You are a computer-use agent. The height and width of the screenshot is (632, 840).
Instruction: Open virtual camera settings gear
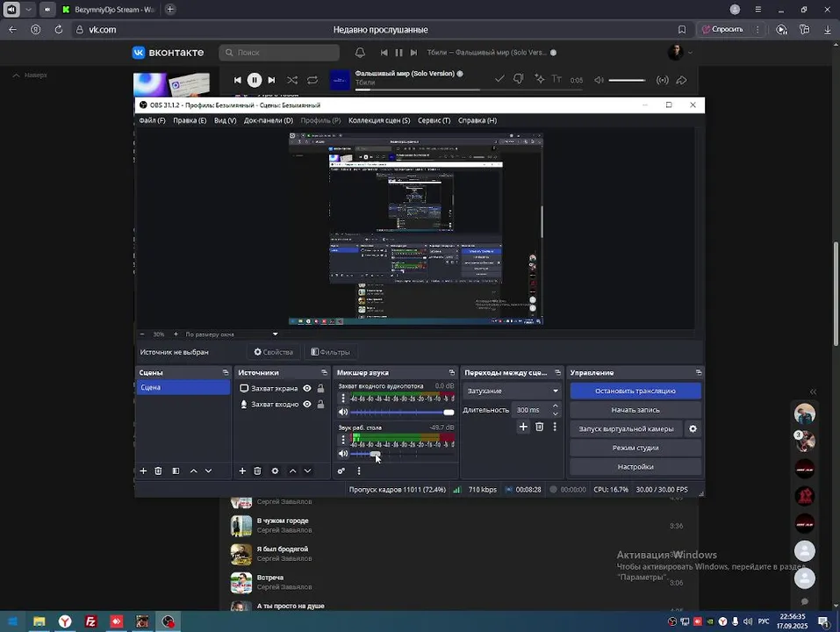[x=693, y=429]
